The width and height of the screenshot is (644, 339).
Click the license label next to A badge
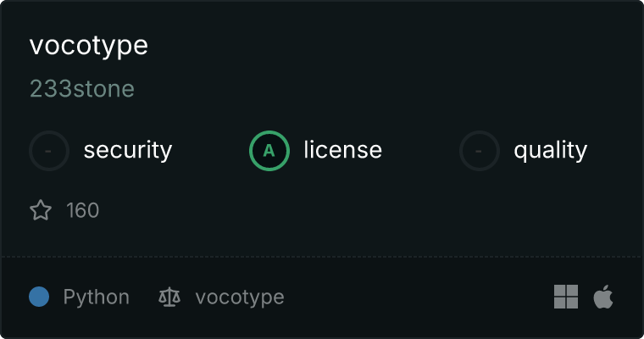pos(343,149)
